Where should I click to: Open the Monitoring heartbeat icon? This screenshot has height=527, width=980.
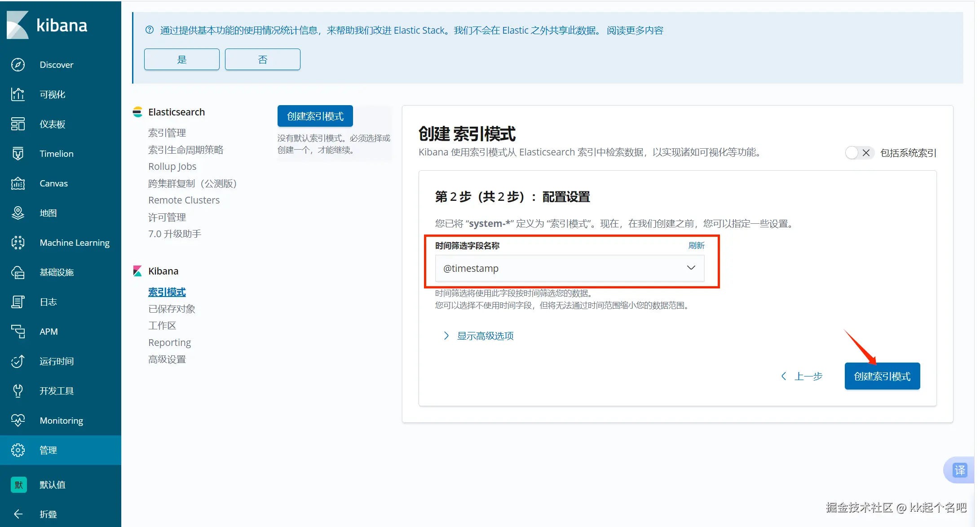click(18, 421)
